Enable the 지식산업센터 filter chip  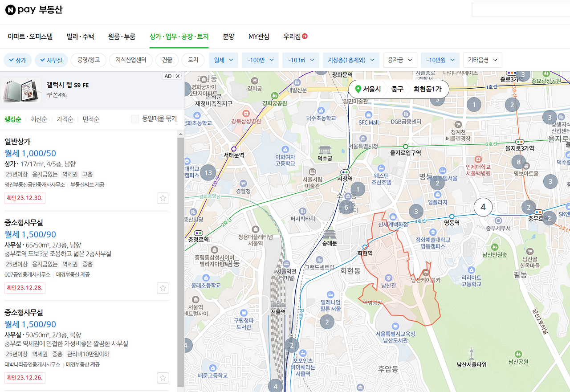click(x=131, y=60)
